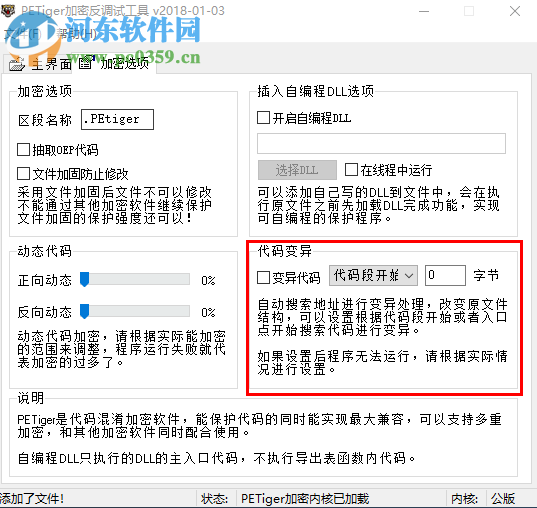The width and height of the screenshot is (537, 508).
Task: Open the 帮助(H) menu
Action: point(76,34)
